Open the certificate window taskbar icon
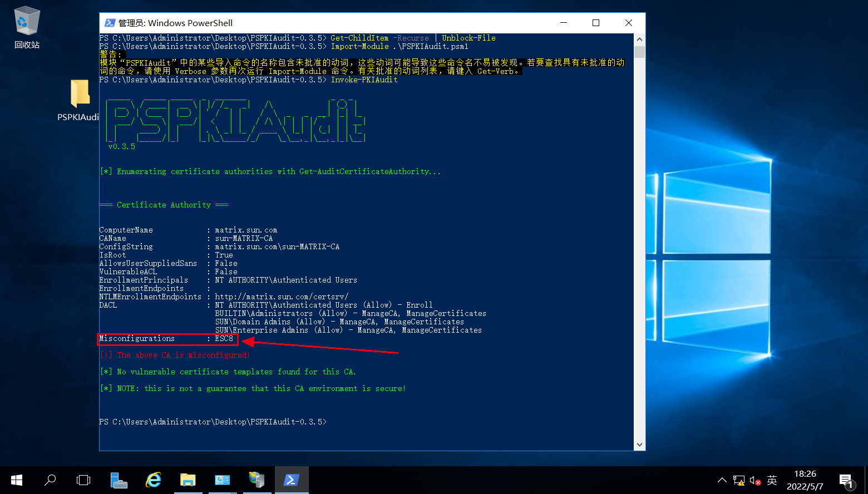The height and width of the screenshot is (494, 868). tap(223, 480)
